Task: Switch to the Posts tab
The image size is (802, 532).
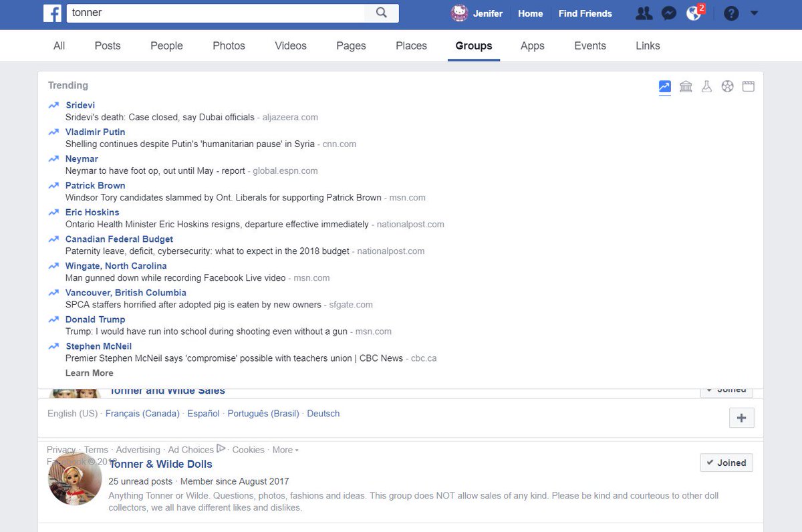Action: pos(108,45)
